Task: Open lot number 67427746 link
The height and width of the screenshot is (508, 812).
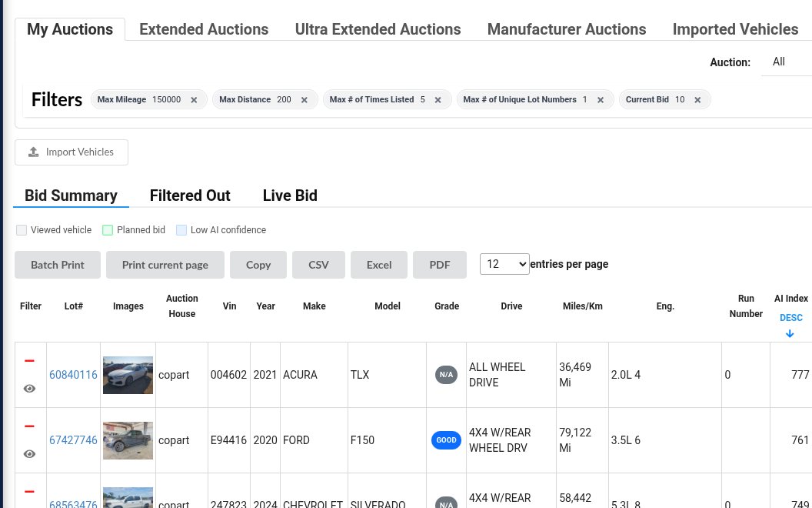Action: tap(73, 440)
